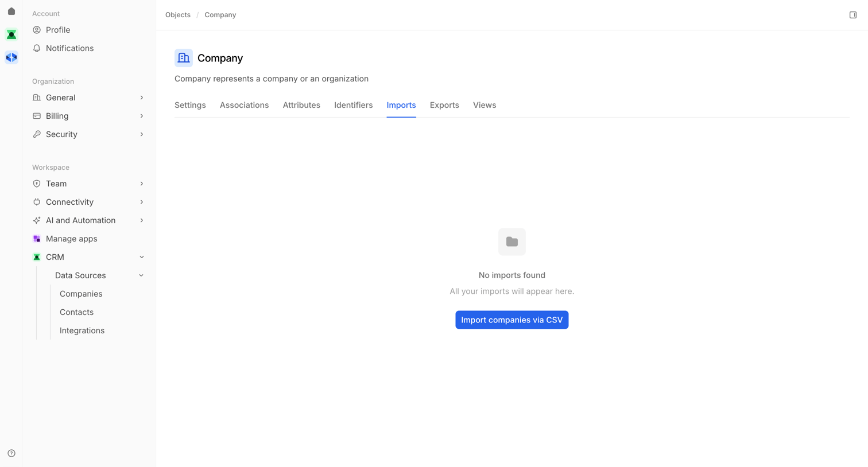The height and width of the screenshot is (467, 868).
Task: Click the Company breadcrumb link
Action: tap(220, 15)
